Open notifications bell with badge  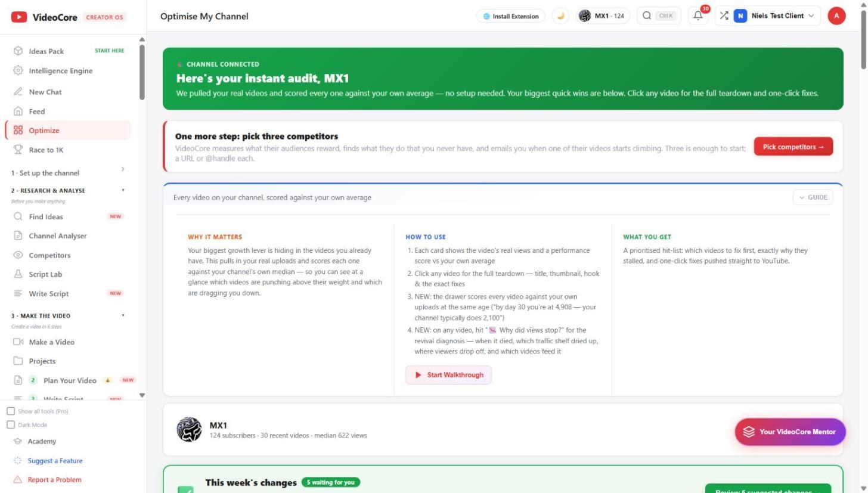click(698, 16)
